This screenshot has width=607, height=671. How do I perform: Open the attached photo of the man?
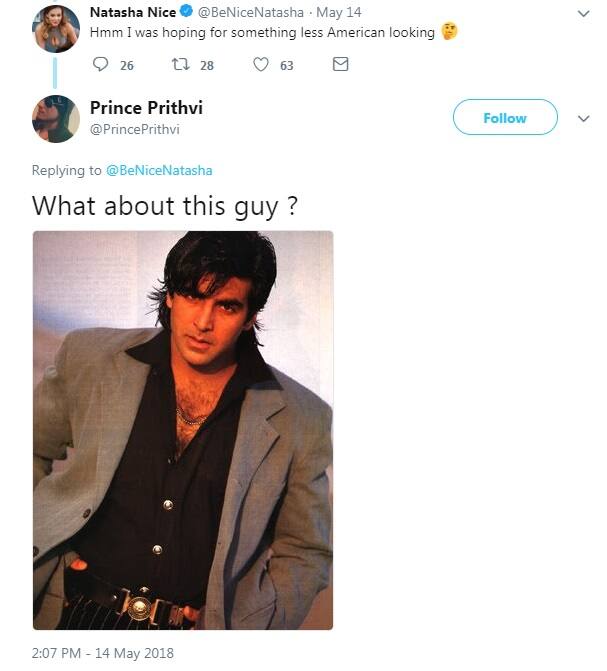pos(183,430)
